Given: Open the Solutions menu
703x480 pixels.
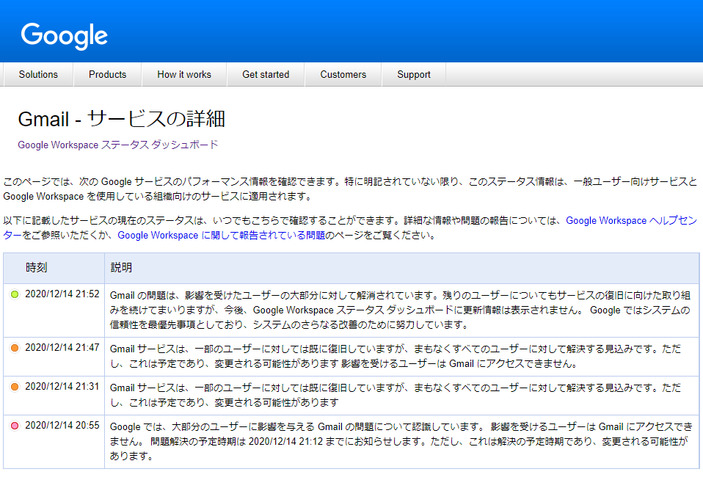Looking at the screenshot, I should click(38, 74).
